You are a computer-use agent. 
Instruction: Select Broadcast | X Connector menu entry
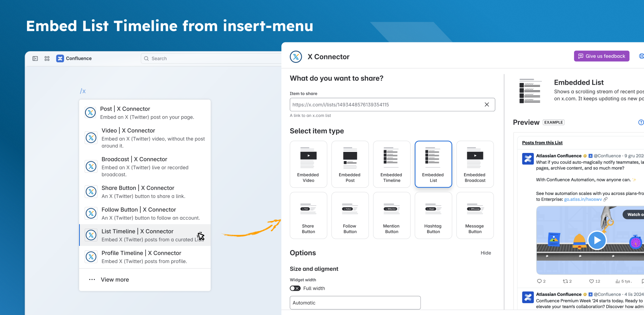pos(145,167)
